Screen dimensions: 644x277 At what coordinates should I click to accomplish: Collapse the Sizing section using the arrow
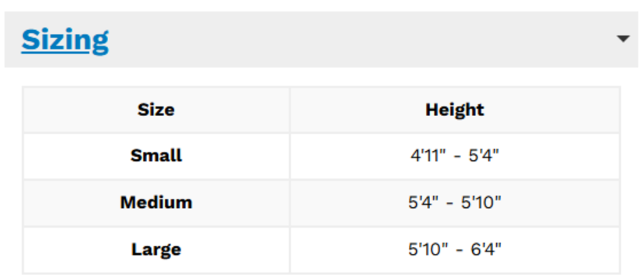tap(623, 39)
